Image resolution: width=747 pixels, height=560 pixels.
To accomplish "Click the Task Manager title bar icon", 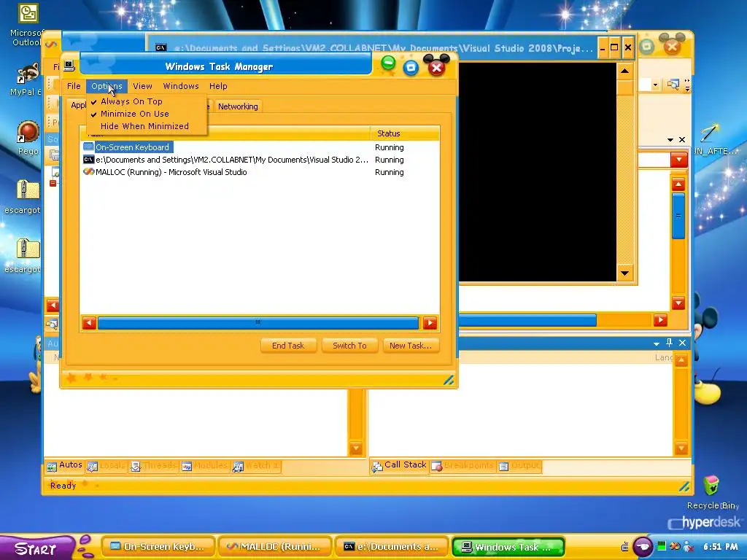I will tap(69, 66).
